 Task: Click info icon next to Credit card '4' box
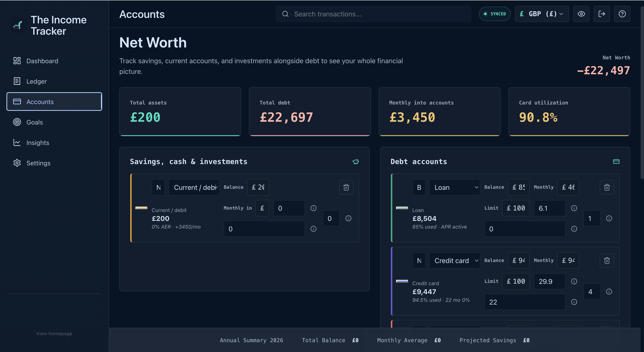pos(609,292)
